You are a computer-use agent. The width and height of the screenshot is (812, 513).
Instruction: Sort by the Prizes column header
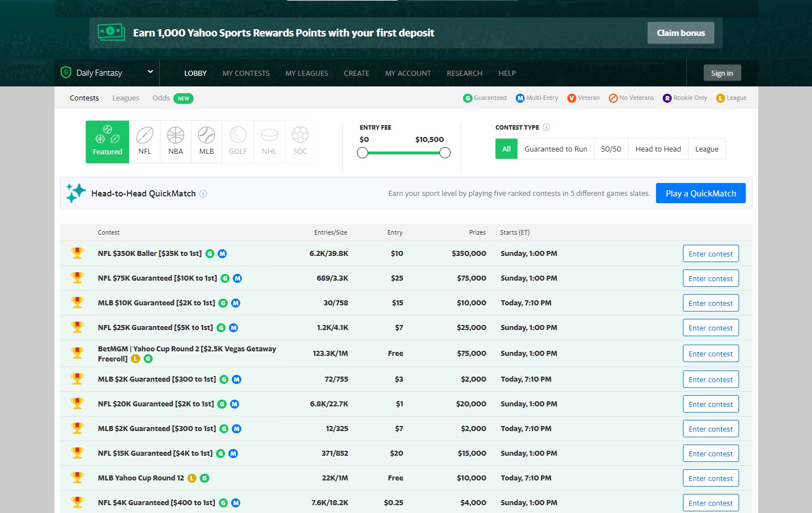(478, 232)
